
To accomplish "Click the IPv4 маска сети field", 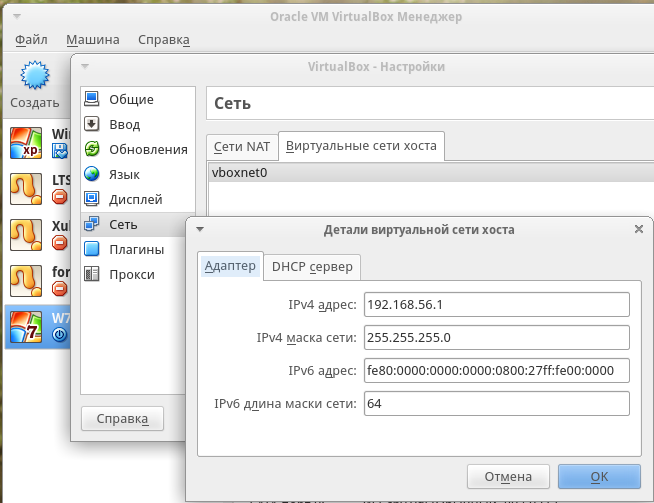I will point(497,337).
